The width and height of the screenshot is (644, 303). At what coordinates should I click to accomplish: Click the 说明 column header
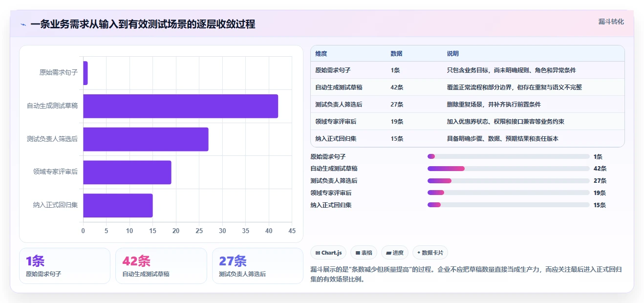(x=453, y=54)
